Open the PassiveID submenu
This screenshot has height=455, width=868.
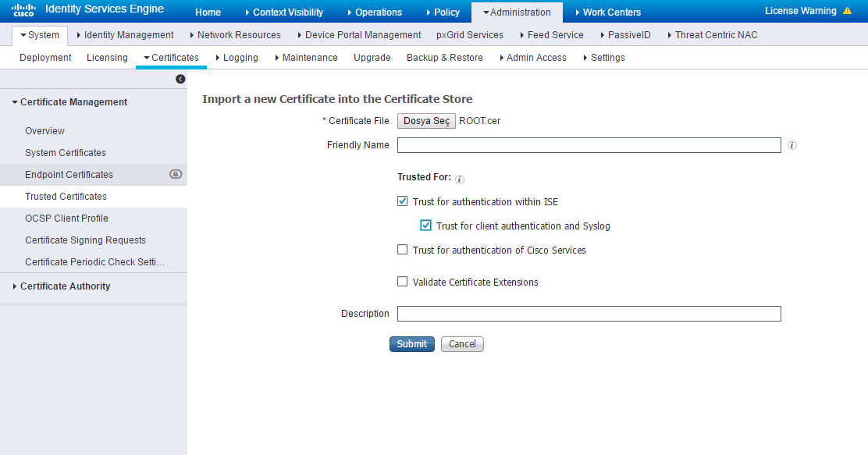pyautogui.click(x=625, y=35)
